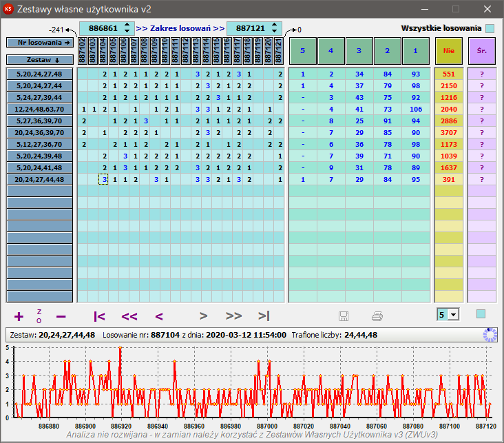Click the plus icon to add set
This screenshot has width=504, height=443.
(x=19, y=316)
